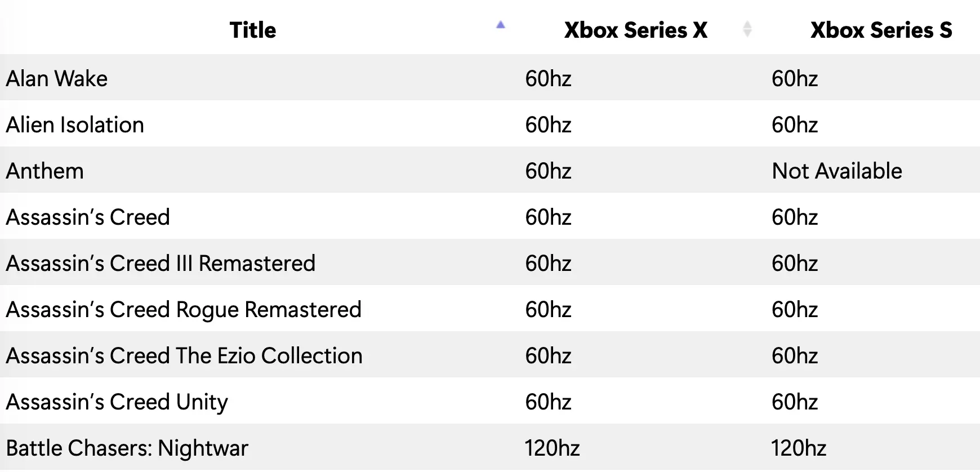The height and width of the screenshot is (472, 980).
Task: Click Alan Wake's Series X 60hz value
Action: tap(548, 79)
